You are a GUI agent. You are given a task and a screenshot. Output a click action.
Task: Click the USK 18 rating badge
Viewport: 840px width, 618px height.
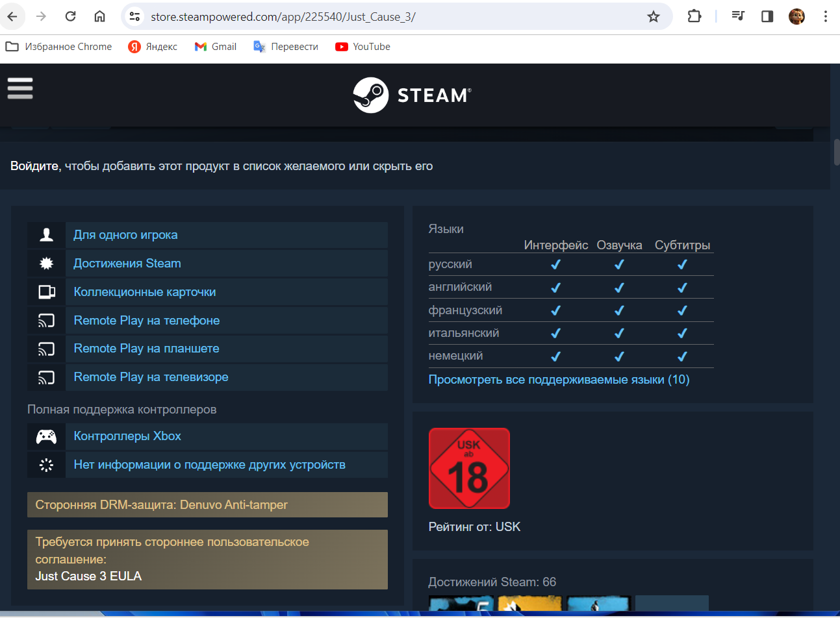point(469,468)
